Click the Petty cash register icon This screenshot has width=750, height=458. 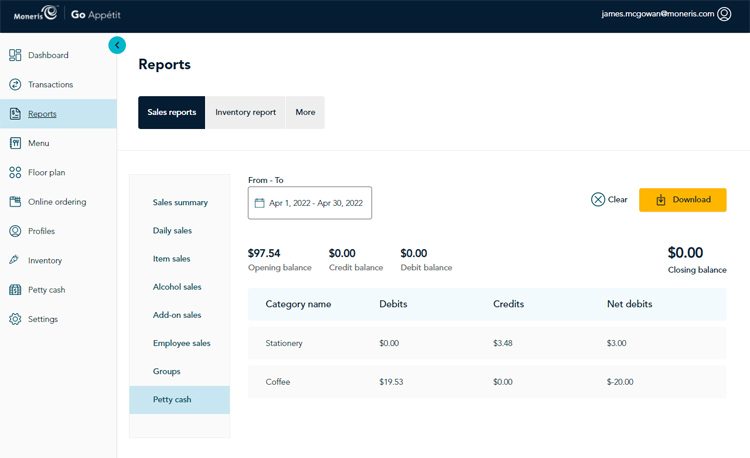point(15,290)
